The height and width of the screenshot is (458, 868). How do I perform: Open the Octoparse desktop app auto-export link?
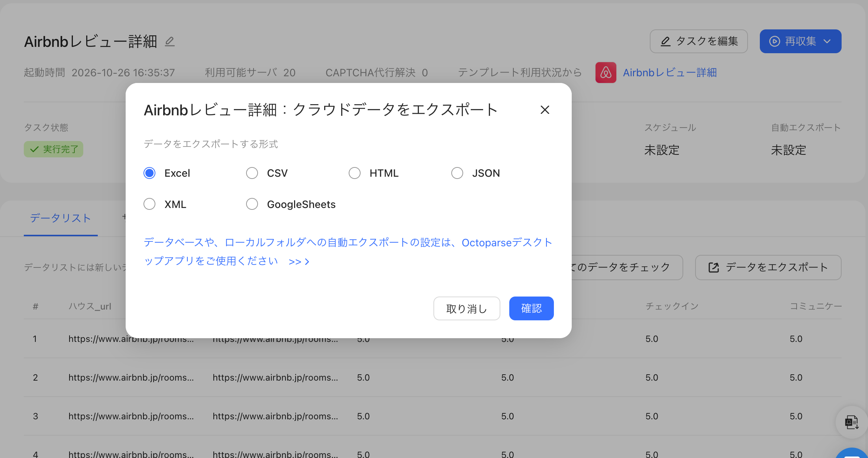tap(348, 252)
